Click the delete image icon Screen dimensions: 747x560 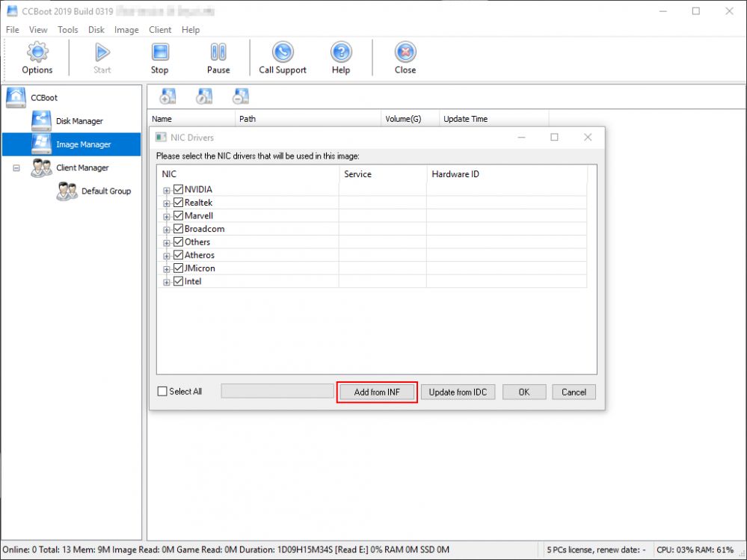tap(241, 96)
